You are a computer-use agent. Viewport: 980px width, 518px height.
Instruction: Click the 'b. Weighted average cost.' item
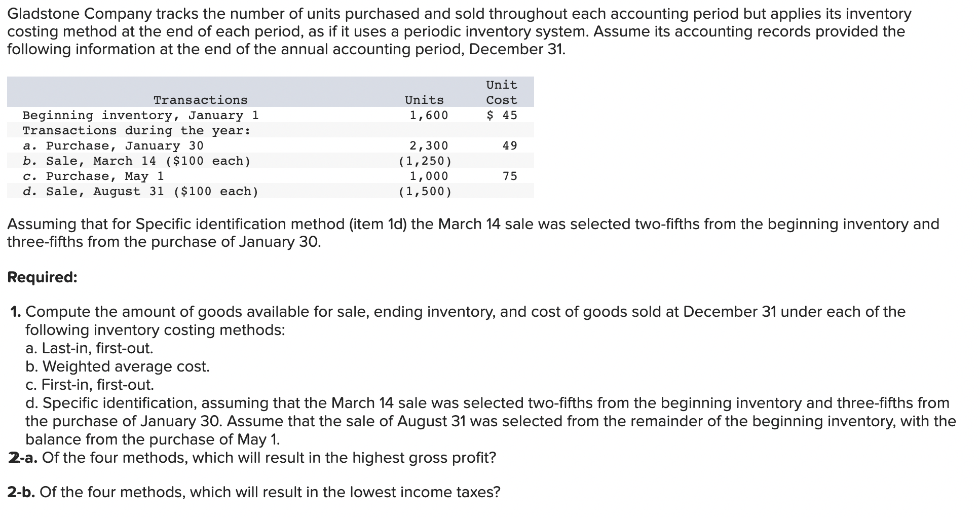(118, 366)
